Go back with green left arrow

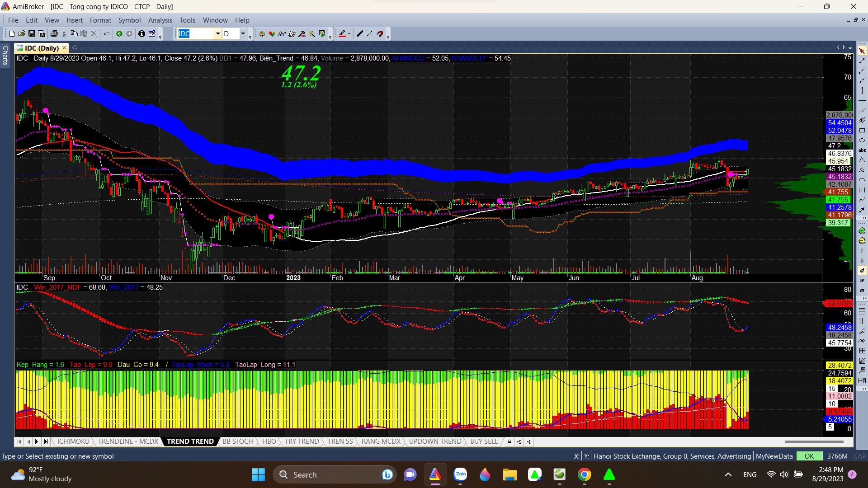(119, 33)
